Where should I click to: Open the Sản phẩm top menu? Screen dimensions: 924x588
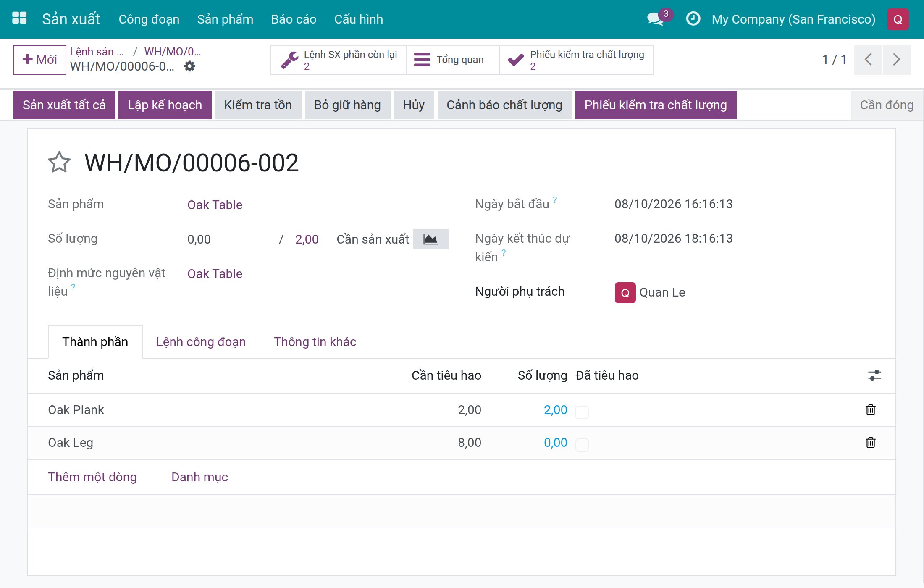pos(225,19)
